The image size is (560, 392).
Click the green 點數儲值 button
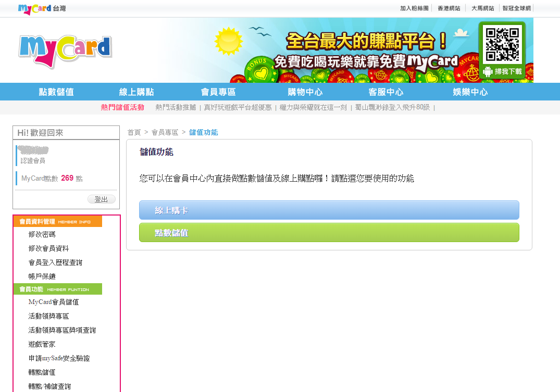[329, 233]
